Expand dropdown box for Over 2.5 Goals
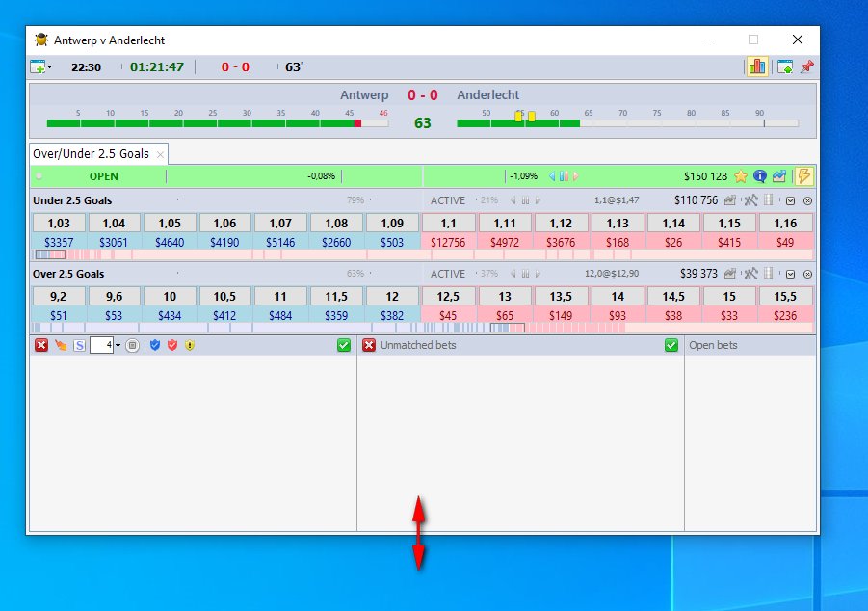 (x=791, y=275)
